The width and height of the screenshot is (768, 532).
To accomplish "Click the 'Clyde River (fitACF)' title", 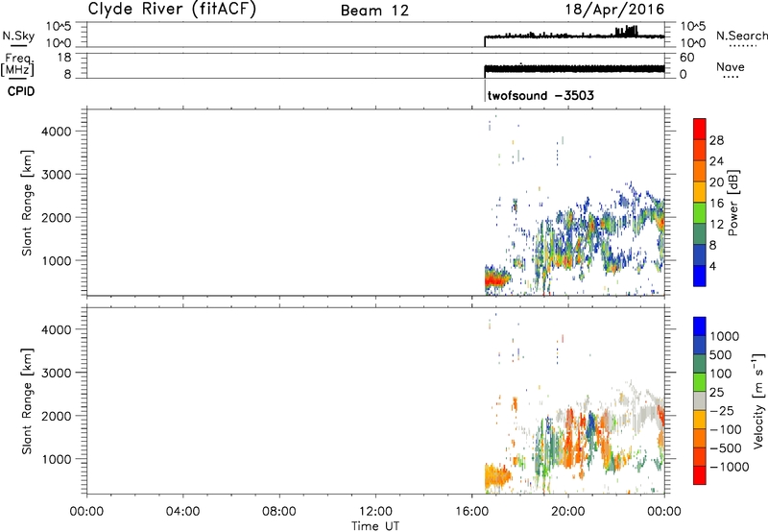I will 172,9.
